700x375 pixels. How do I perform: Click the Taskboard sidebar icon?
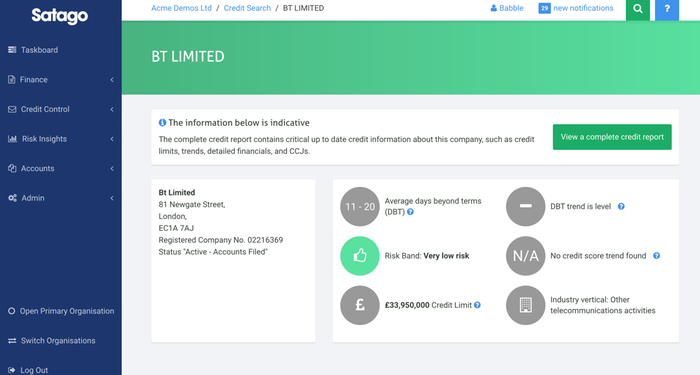(12, 50)
